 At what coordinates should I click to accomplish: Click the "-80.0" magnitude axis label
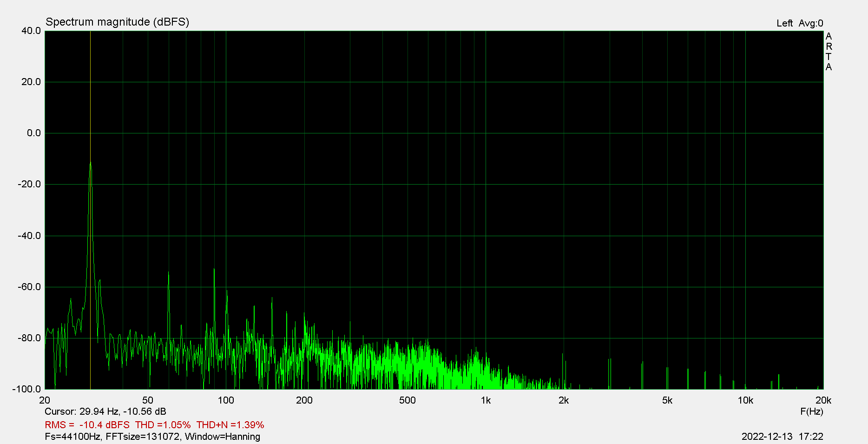(x=29, y=338)
